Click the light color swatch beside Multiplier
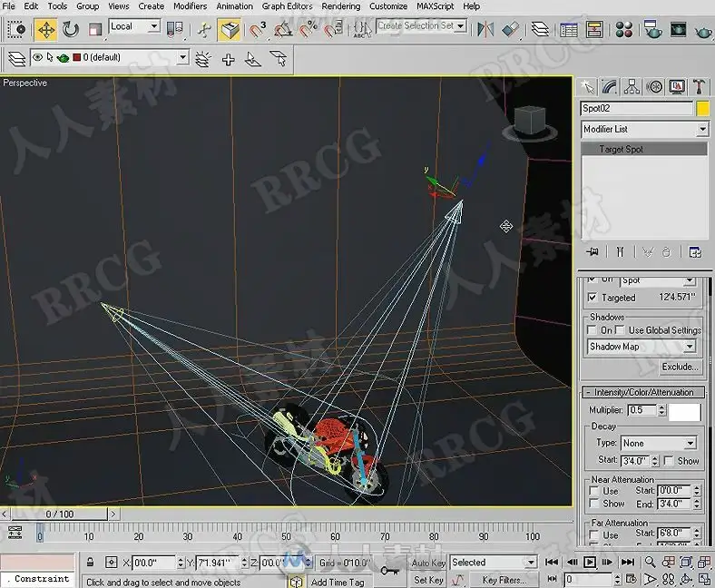This screenshot has width=715, height=588. 684,411
